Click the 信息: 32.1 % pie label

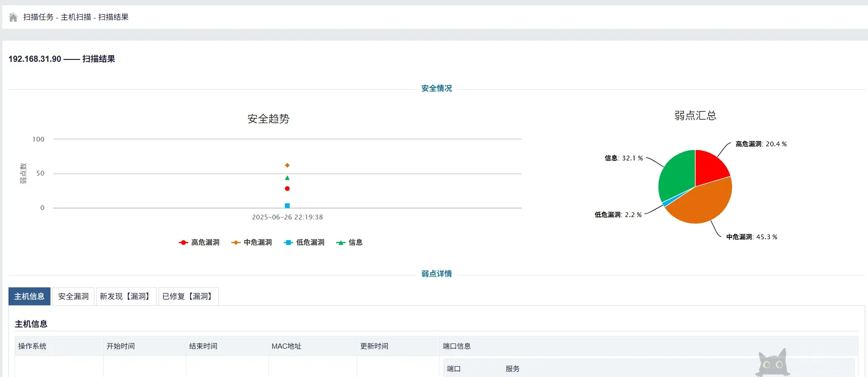pyautogui.click(x=624, y=158)
